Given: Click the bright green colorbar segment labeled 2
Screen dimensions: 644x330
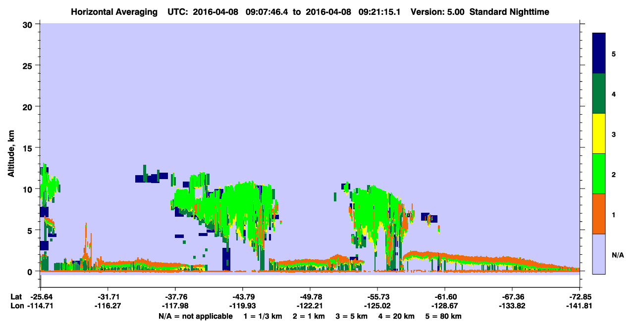Looking at the screenshot, I should (x=599, y=174).
